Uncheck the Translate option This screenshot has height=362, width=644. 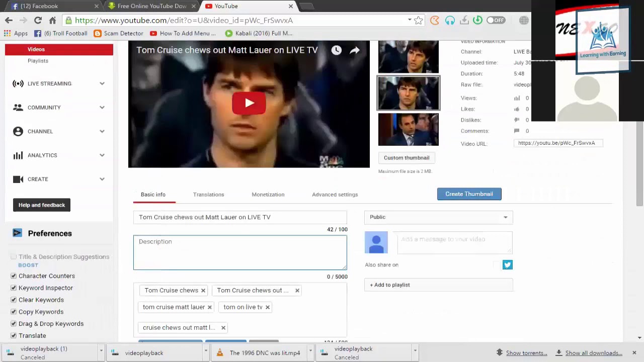(14, 336)
